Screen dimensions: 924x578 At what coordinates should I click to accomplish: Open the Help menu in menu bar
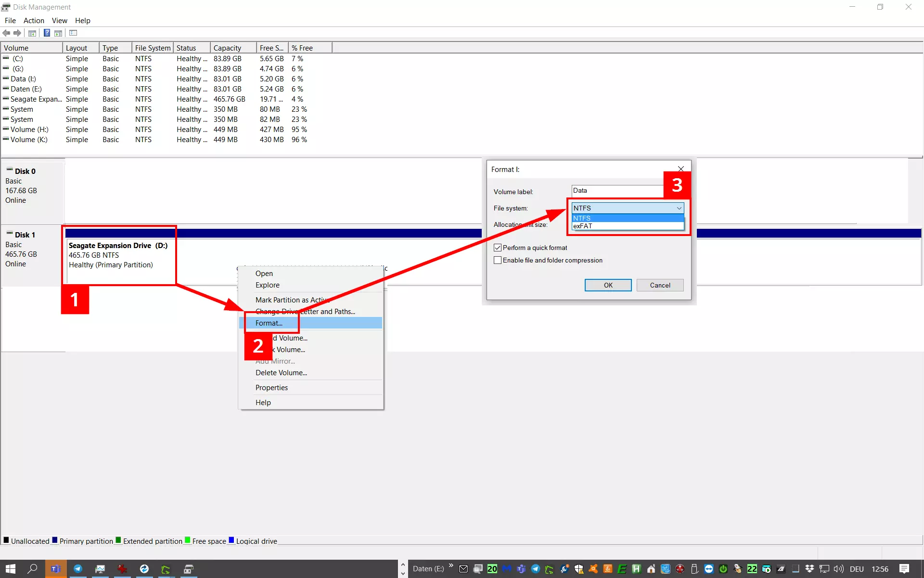point(83,20)
